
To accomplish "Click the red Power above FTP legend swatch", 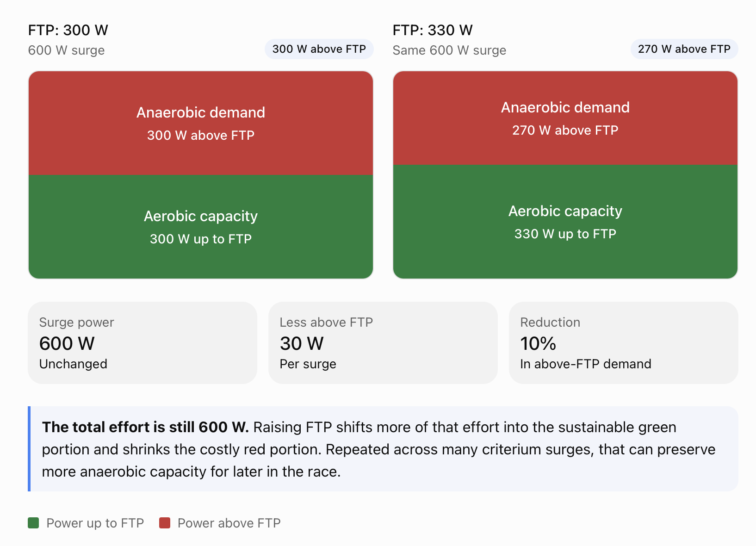I will click(x=165, y=523).
